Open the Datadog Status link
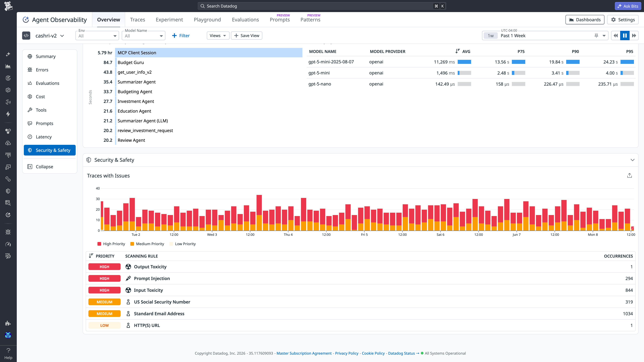The height and width of the screenshot is (362, 644). click(x=404, y=353)
